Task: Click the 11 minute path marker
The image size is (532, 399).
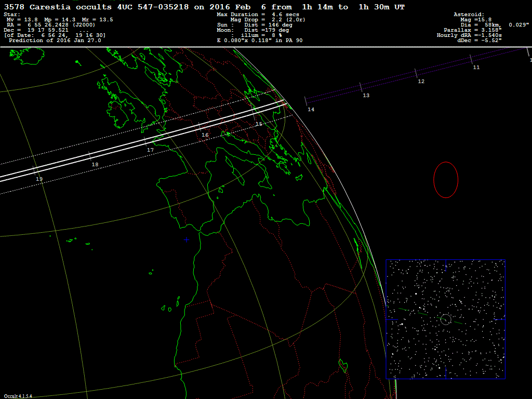Action: pyautogui.click(x=476, y=68)
